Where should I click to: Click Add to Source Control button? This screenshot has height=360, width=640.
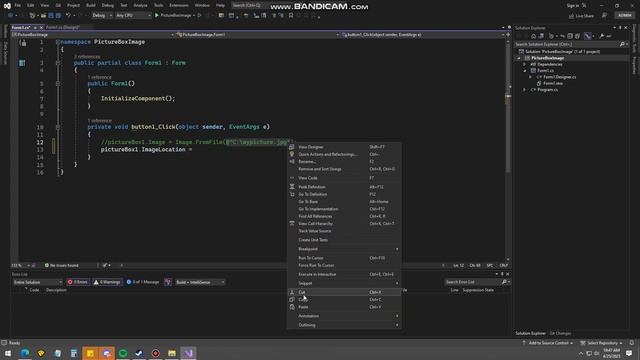click(x=547, y=343)
